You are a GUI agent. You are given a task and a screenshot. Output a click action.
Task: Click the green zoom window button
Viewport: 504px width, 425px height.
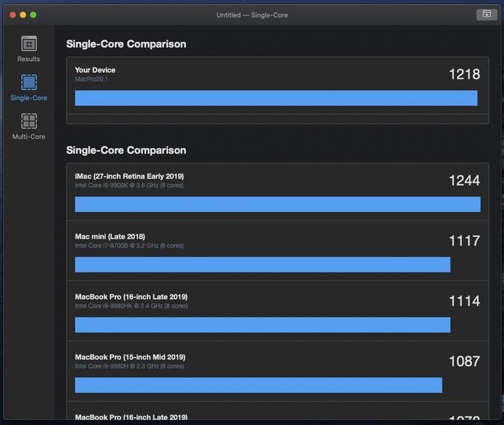(34, 14)
